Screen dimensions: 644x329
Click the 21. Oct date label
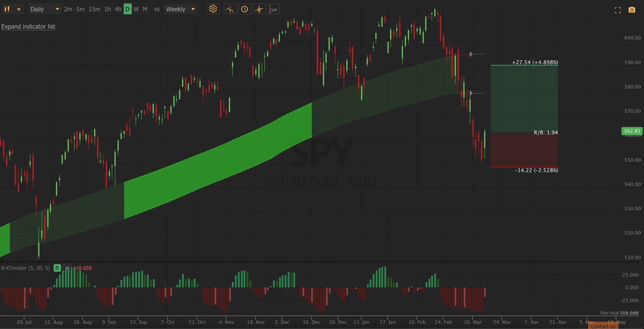197,322
